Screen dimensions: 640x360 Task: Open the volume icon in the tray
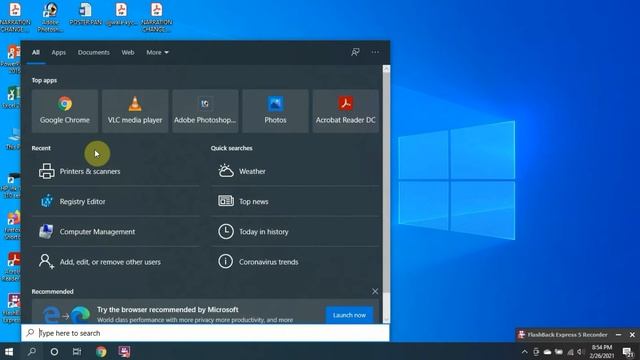(581, 352)
